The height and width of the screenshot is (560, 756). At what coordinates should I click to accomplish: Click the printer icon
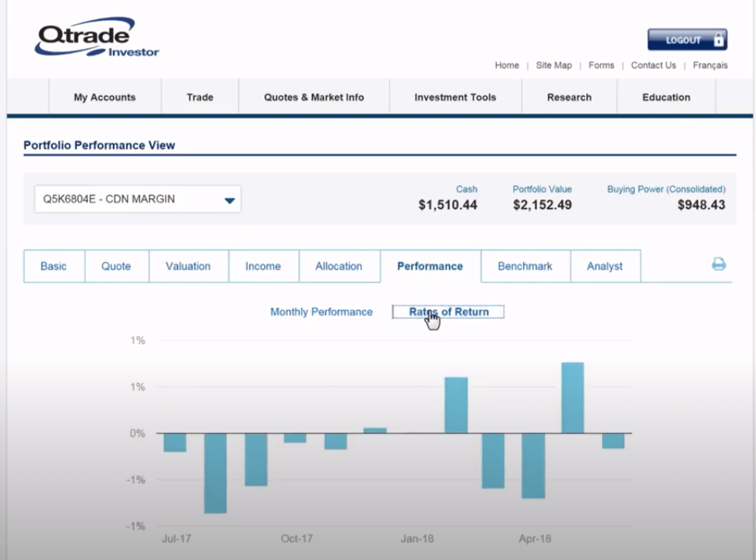tap(718, 265)
